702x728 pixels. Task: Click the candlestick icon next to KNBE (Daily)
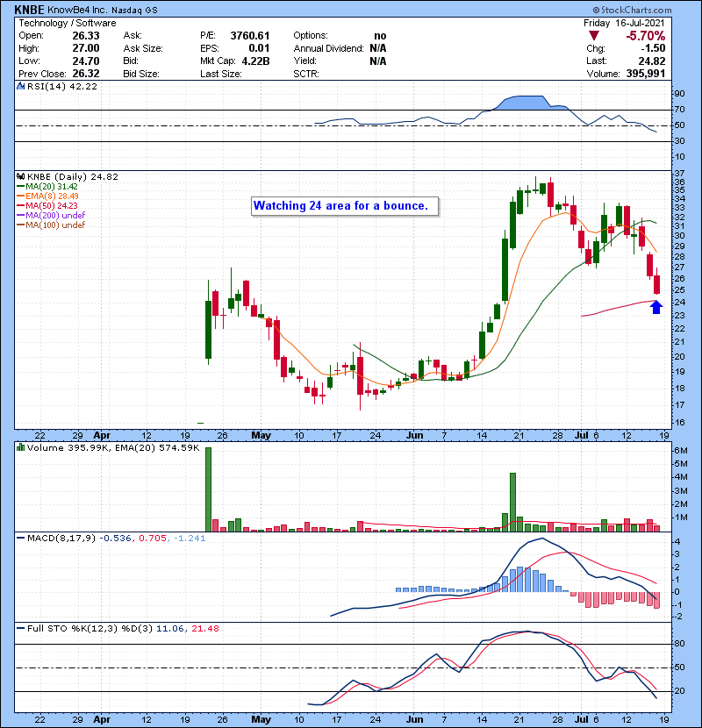pyautogui.click(x=20, y=177)
